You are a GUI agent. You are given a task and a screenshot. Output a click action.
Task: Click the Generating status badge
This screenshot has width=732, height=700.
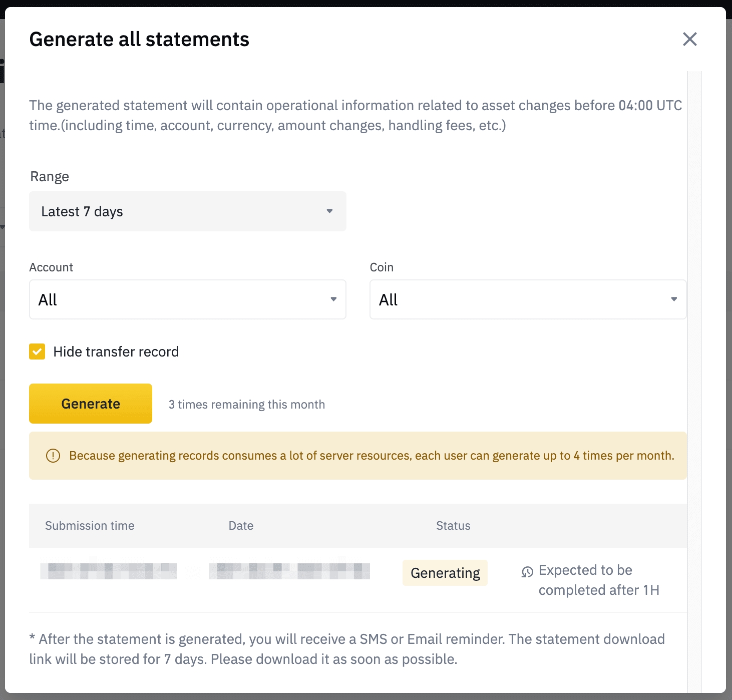pyautogui.click(x=445, y=573)
